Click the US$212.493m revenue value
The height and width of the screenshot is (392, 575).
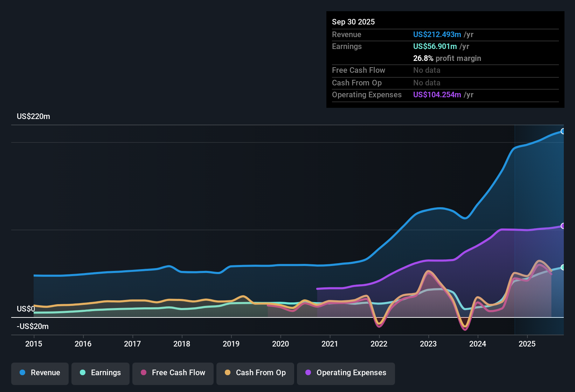437,34
